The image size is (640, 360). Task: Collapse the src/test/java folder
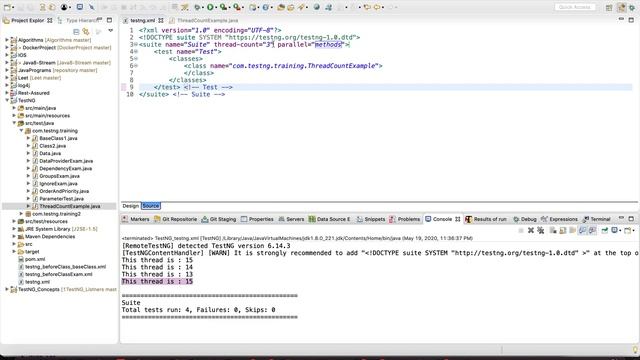[14, 123]
